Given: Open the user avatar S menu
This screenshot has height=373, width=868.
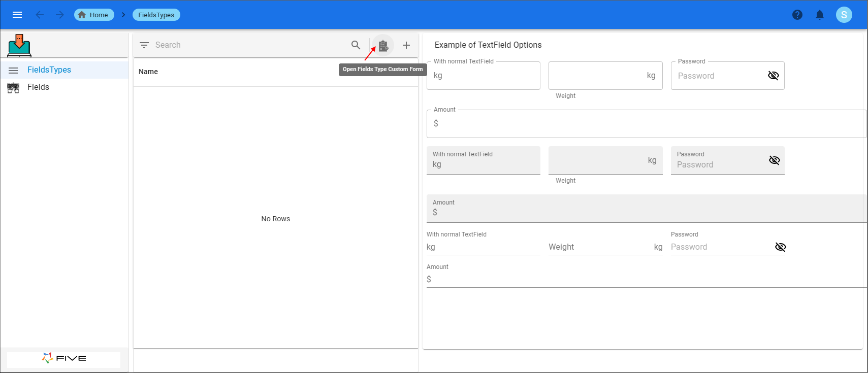Looking at the screenshot, I should click(844, 15).
